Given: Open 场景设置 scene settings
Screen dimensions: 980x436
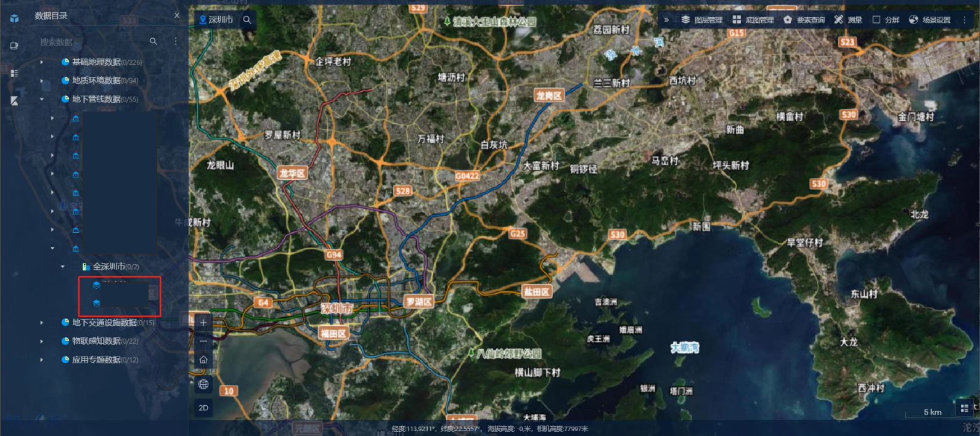Looking at the screenshot, I should point(930,20).
